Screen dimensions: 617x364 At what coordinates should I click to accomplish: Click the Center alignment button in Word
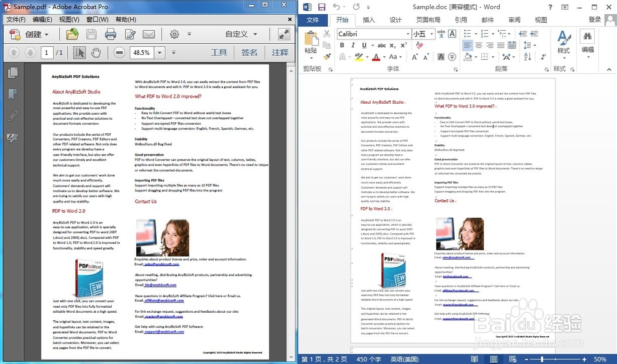pos(479,45)
